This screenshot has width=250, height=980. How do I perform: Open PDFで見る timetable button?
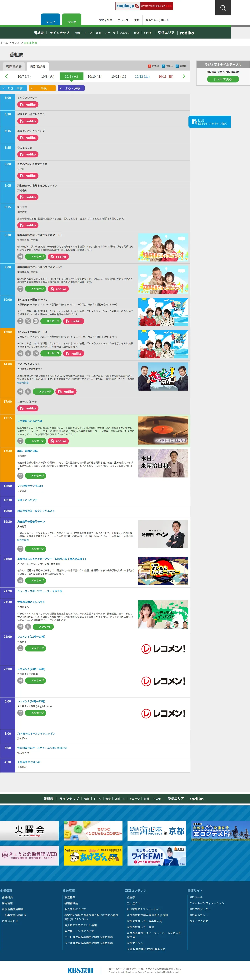tap(223, 79)
